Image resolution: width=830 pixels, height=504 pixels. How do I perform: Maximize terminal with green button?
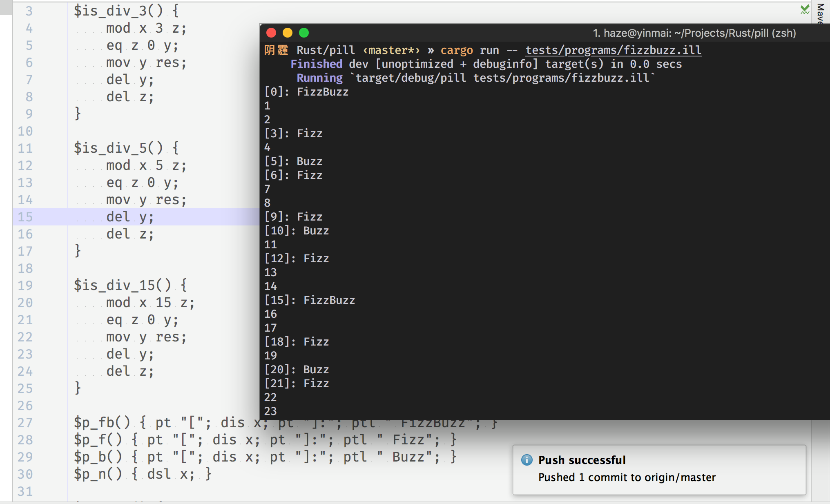[x=304, y=33]
